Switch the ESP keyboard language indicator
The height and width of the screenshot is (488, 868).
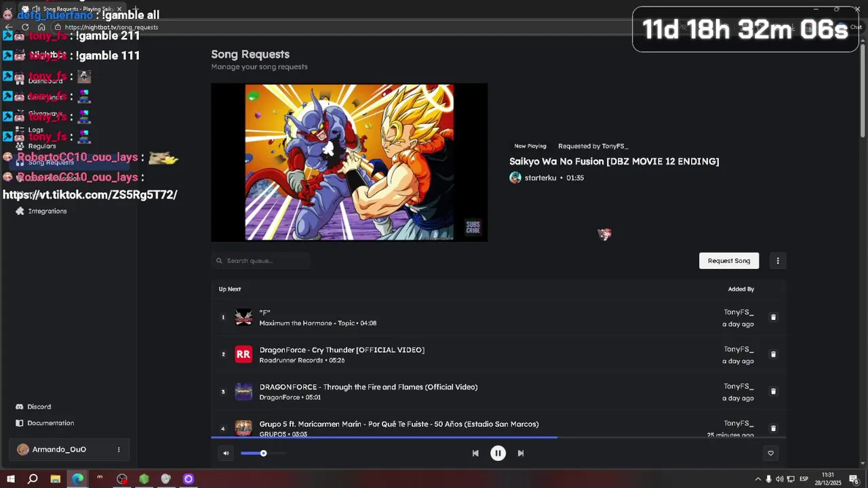coord(804,479)
